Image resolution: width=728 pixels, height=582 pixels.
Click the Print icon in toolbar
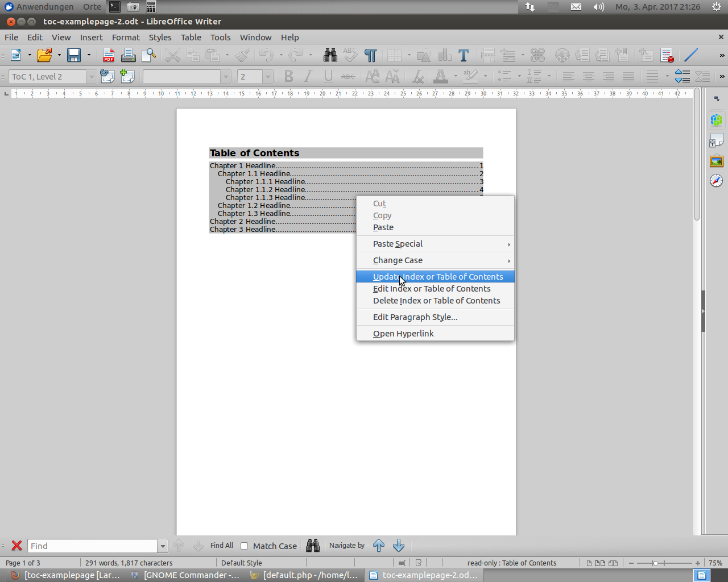[x=128, y=55]
